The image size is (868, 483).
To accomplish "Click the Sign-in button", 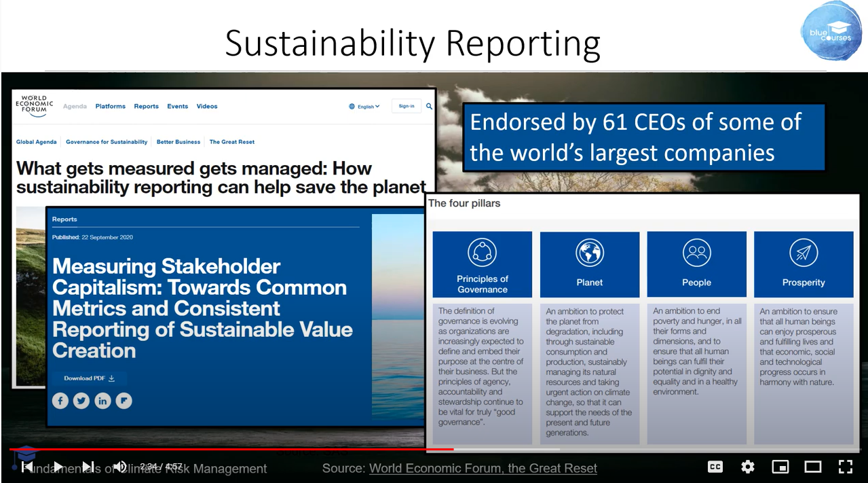I will (x=407, y=106).
